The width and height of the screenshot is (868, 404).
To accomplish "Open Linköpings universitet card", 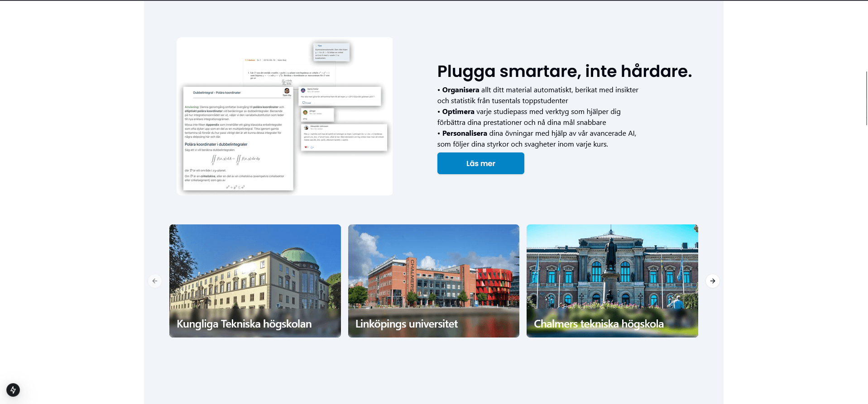I will 434,281.
